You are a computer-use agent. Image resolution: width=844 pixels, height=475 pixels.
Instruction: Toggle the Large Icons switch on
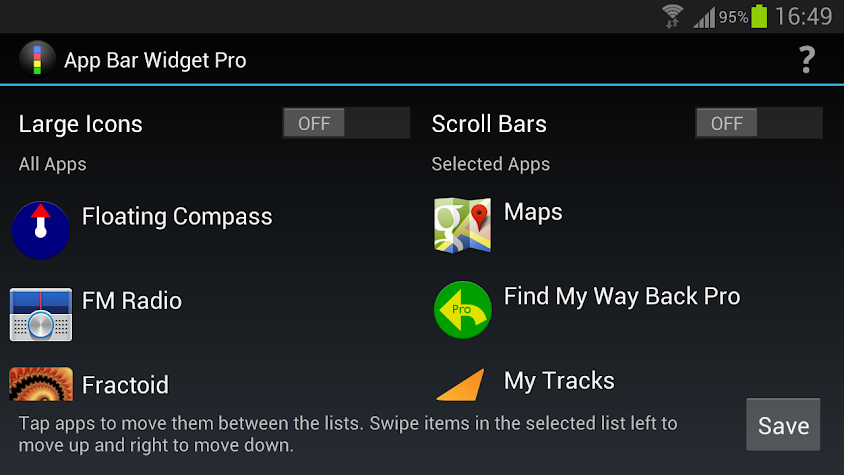point(346,123)
